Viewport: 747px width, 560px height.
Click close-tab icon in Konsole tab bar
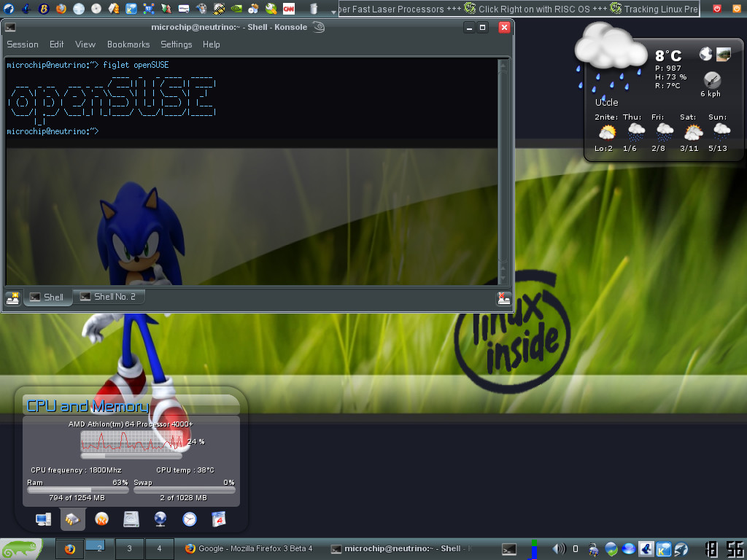pos(503,298)
